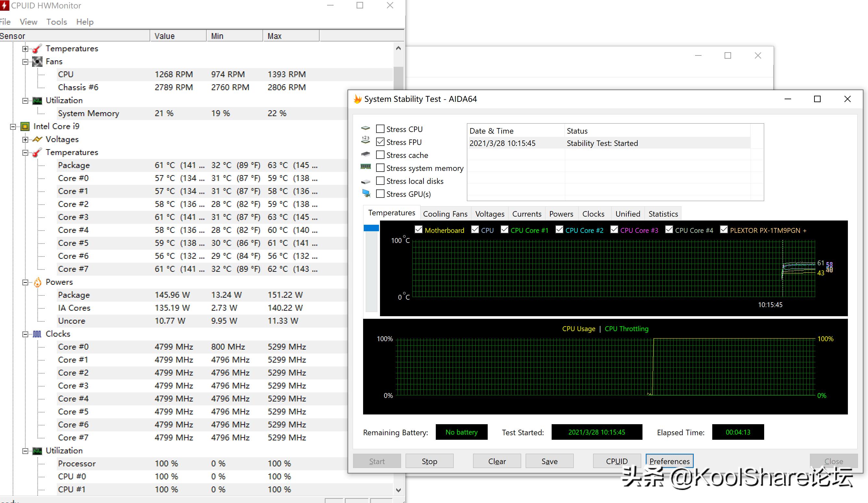Click the GPU monitor icon beside Stress GPU(s)
Viewport: 868px width, 503px height.
[x=366, y=193]
